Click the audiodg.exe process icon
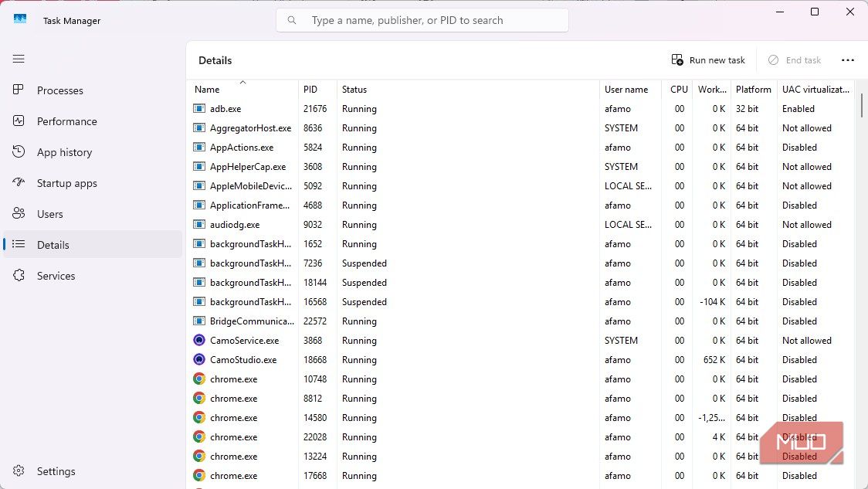 tap(199, 224)
